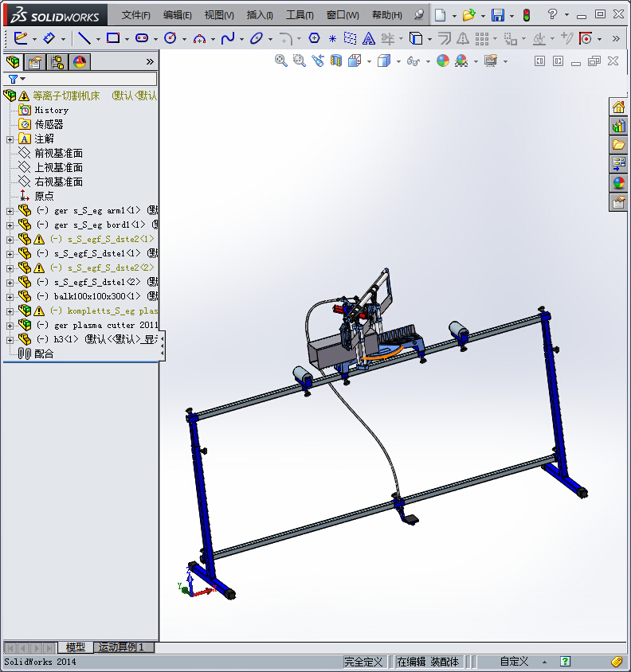Select the Straight Slot tool
Viewport: 631px width, 672px height.
tap(142, 38)
